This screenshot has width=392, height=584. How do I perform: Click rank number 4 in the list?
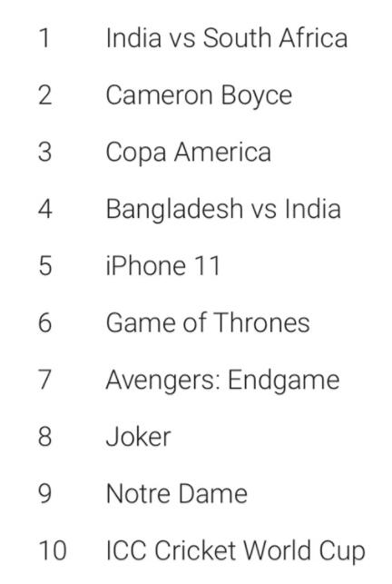click(x=45, y=209)
